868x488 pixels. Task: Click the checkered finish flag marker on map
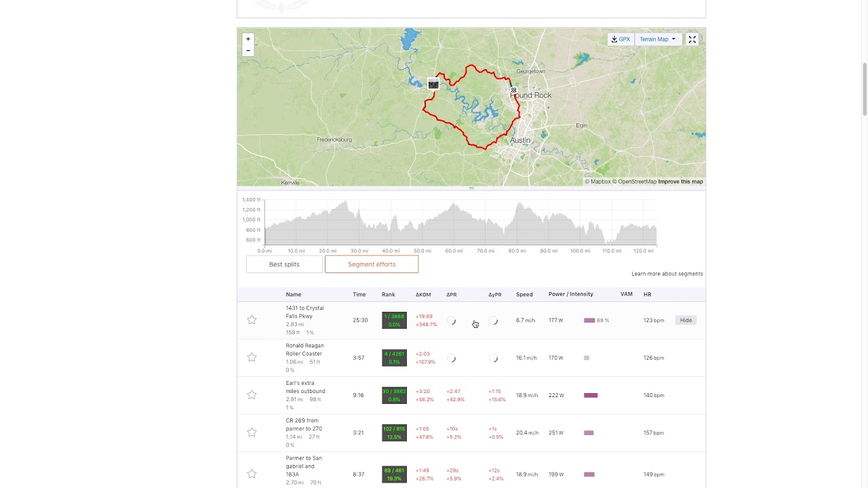coord(514,90)
